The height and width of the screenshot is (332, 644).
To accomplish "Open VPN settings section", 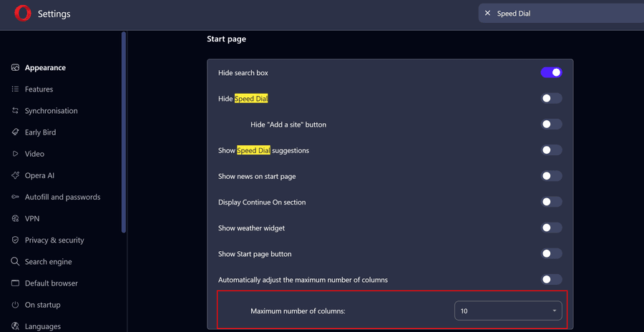I will coord(32,219).
